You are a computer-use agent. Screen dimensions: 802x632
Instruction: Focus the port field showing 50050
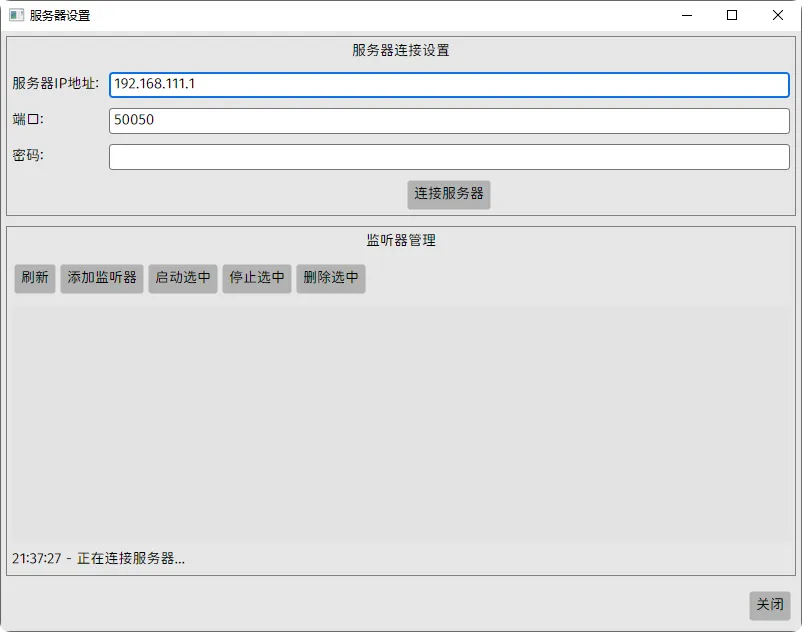[449, 121]
